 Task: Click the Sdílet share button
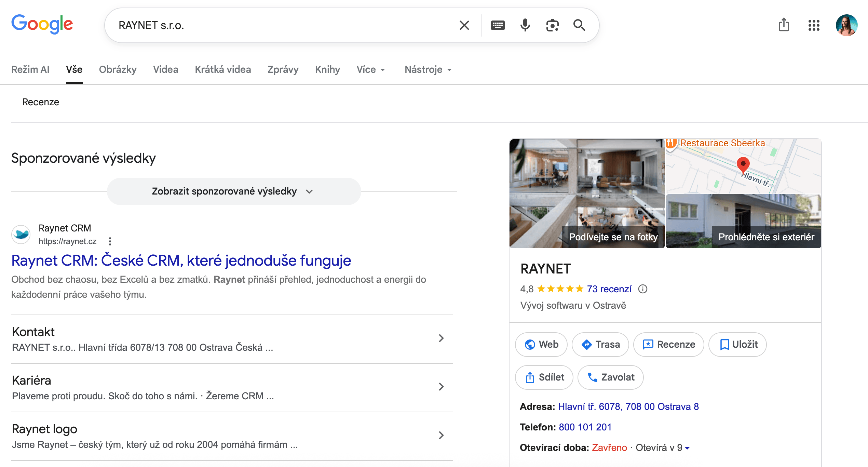(x=544, y=377)
